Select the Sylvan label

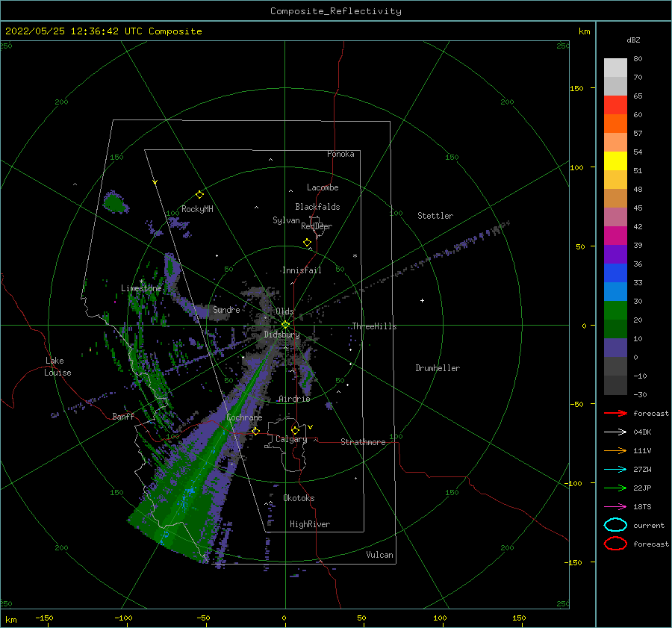[x=286, y=220]
